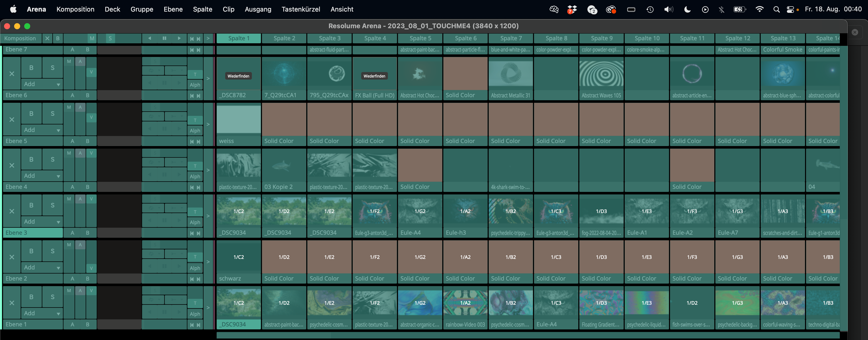Open Control Center in the menu bar

(790, 9)
